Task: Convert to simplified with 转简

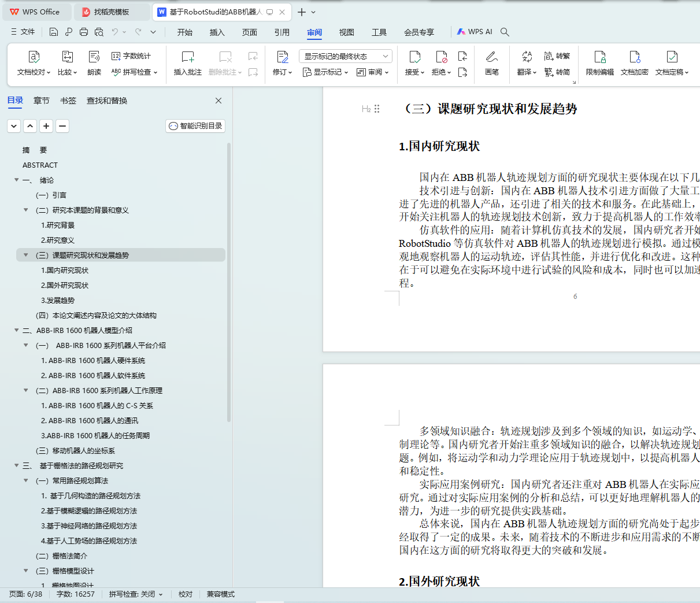Action: (x=557, y=72)
